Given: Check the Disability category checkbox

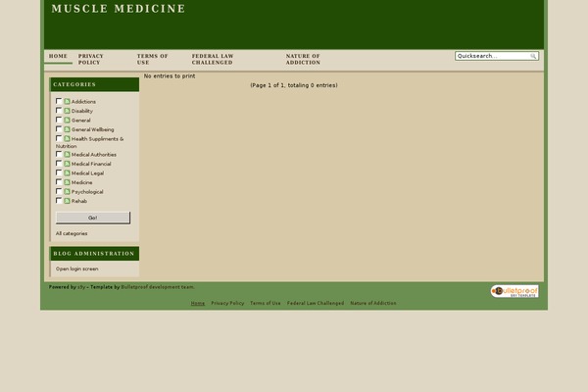Looking at the screenshot, I should tap(59, 111).
